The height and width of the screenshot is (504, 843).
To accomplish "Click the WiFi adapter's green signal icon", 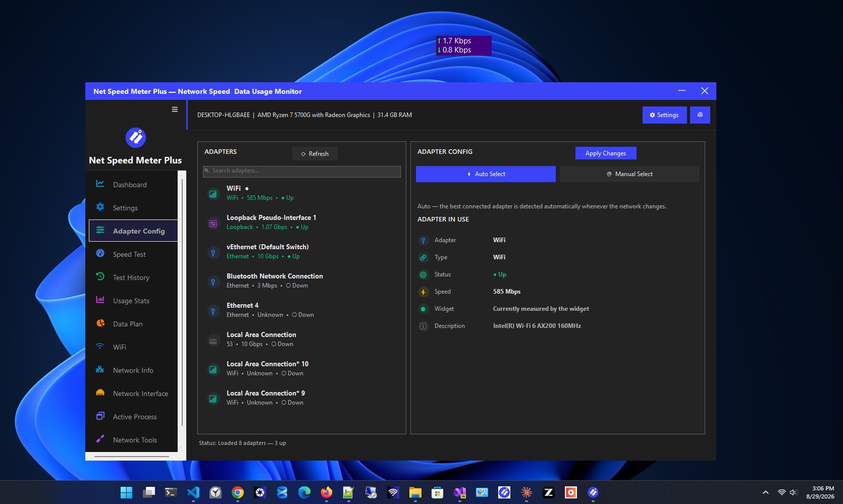I will pyautogui.click(x=213, y=194).
